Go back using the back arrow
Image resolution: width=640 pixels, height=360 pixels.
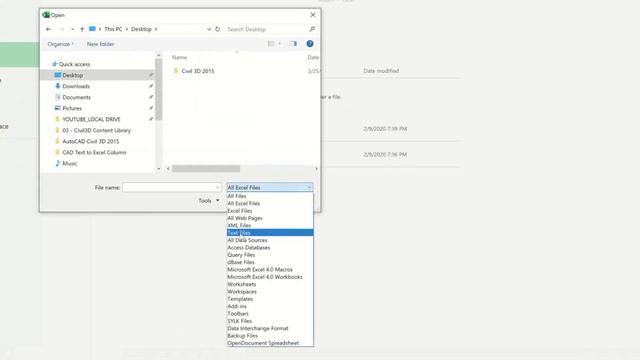[49, 29]
